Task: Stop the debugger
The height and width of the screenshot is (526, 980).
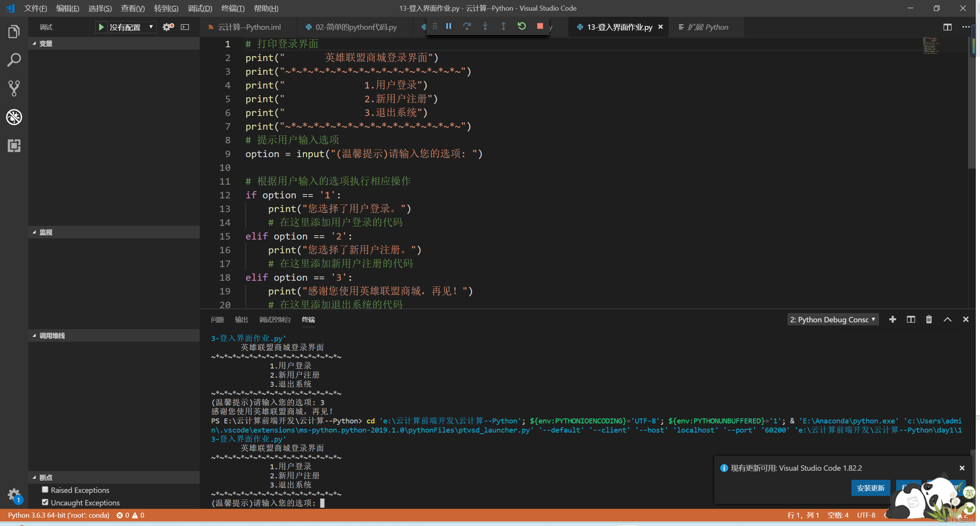Action: [540, 26]
